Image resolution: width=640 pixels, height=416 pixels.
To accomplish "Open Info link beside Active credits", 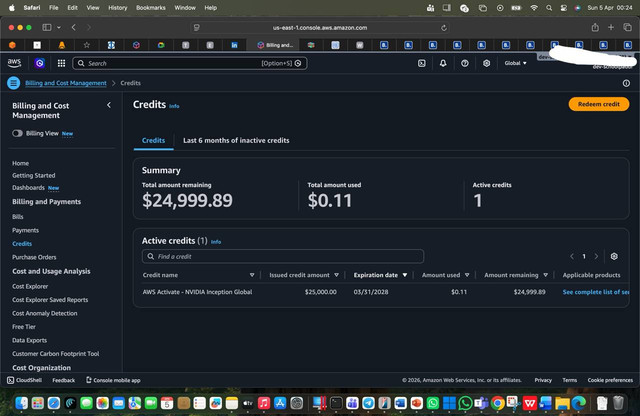I will click(x=216, y=242).
